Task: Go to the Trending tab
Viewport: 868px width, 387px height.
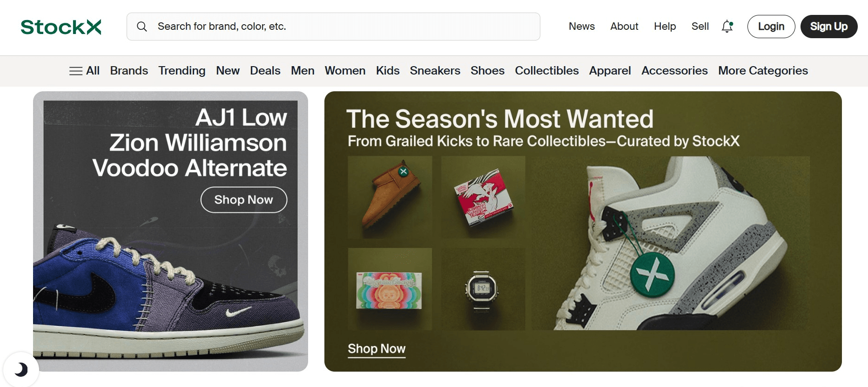Action: (182, 71)
